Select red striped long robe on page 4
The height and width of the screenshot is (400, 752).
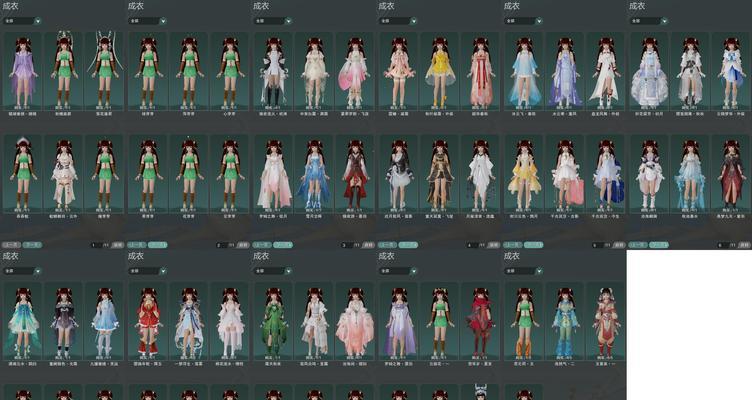[481, 71]
